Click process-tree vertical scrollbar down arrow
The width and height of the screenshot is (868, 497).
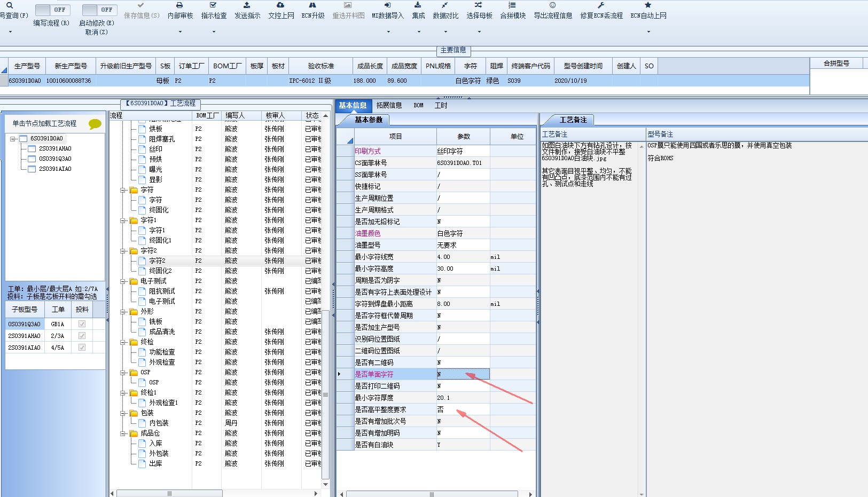325,485
